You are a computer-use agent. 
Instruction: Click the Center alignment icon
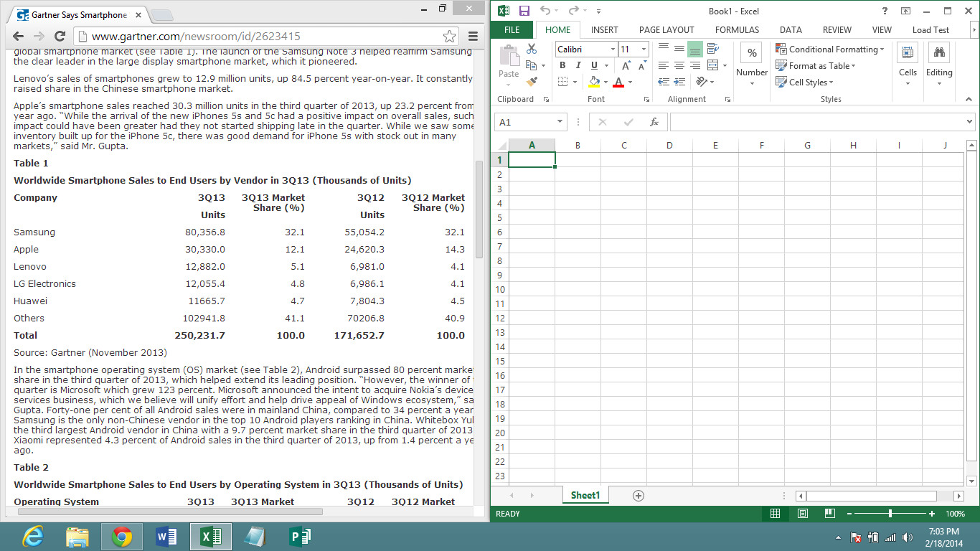click(679, 65)
